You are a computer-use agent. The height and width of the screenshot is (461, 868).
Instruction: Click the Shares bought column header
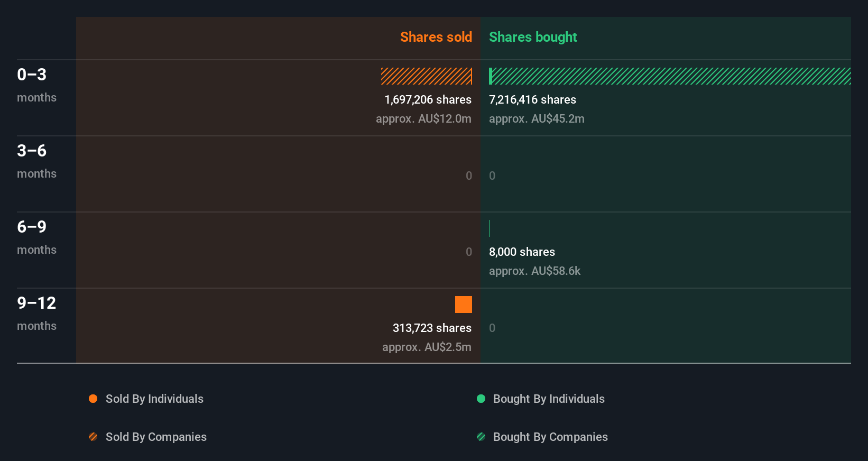pyautogui.click(x=533, y=37)
